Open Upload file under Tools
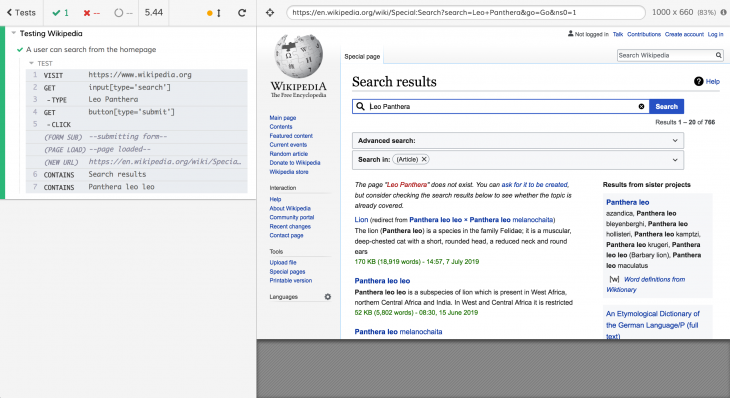The height and width of the screenshot is (398, 730). pos(283,263)
